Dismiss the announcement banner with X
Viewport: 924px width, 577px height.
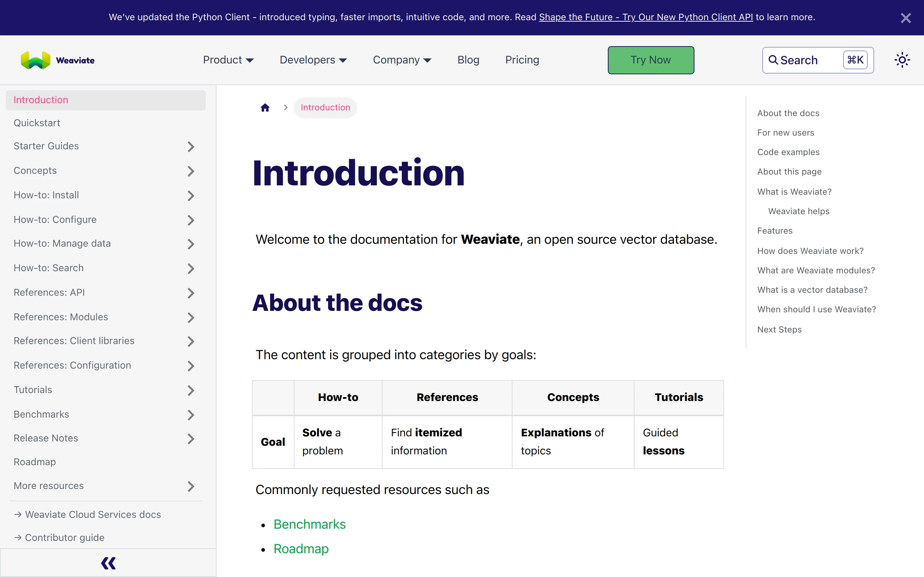click(x=906, y=18)
